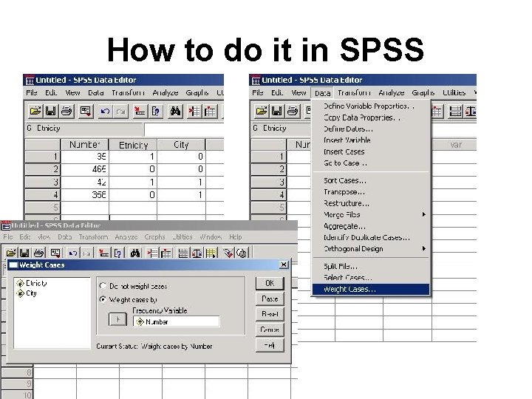Click the variable move arrow button in Weight Cases
Screen dimensions: 532x399
tap(117, 319)
